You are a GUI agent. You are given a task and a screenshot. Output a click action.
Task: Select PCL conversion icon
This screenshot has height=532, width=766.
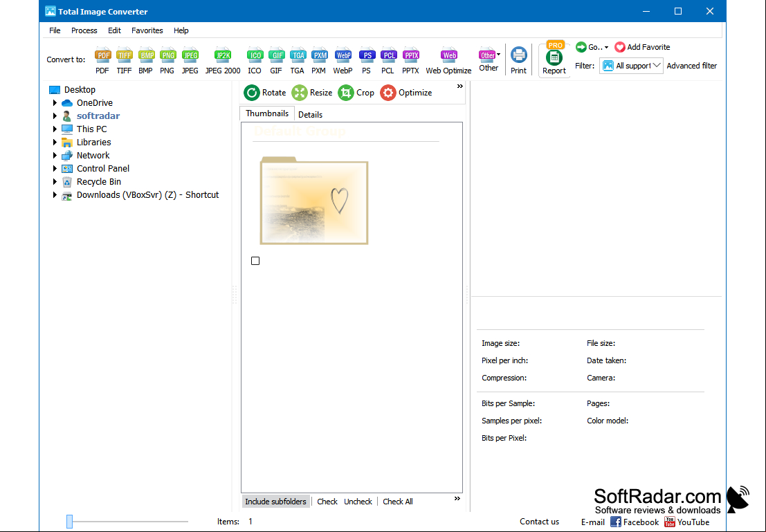[x=388, y=60]
